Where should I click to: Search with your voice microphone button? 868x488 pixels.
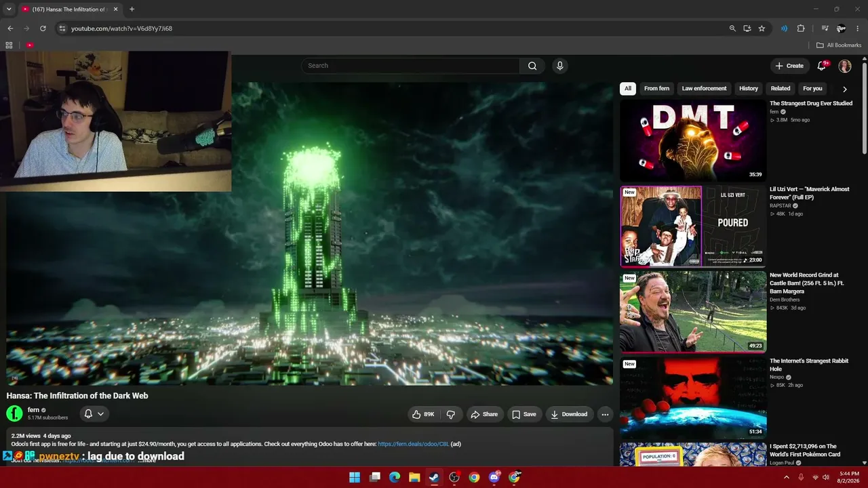(x=559, y=66)
